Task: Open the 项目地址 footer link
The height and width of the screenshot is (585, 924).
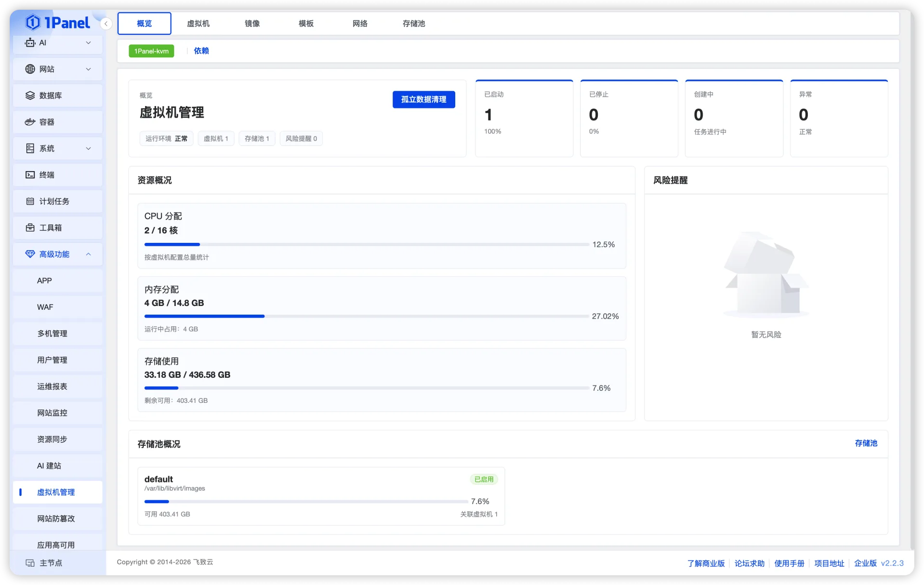Action: pyautogui.click(x=829, y=563)
